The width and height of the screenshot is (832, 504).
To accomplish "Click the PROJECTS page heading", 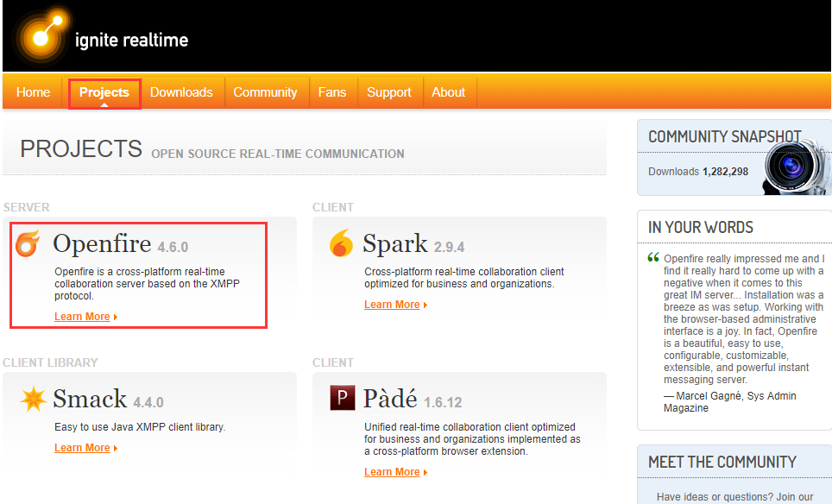I will tap(81, 148).
